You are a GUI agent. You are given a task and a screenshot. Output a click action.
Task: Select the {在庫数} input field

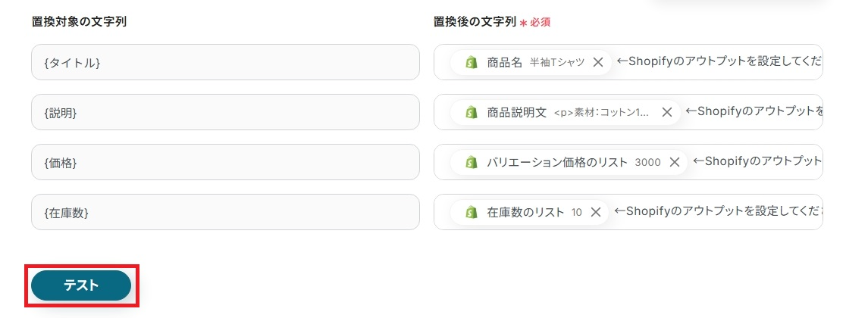(x=225, y=212)
